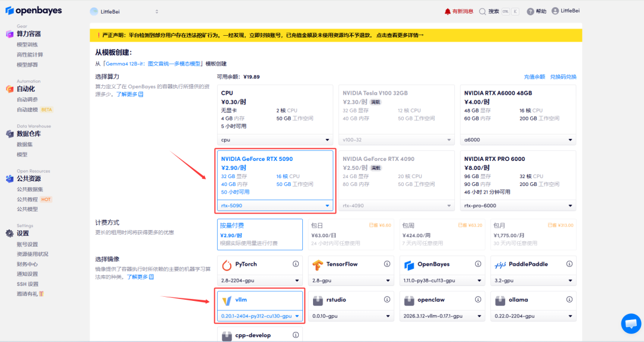Screen dimensions: 644x342
Task: Show rstudio image info icon
Action: (387, 300)
